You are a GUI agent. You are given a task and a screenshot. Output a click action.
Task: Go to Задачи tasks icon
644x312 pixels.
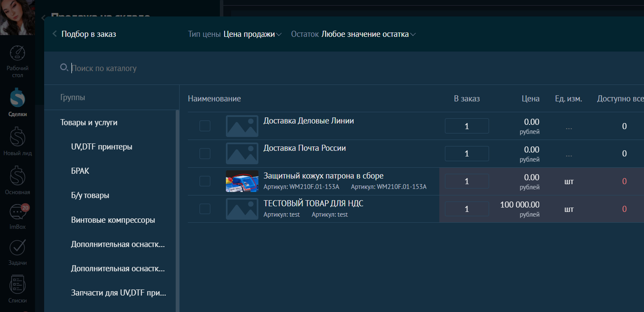coord(17,248)
